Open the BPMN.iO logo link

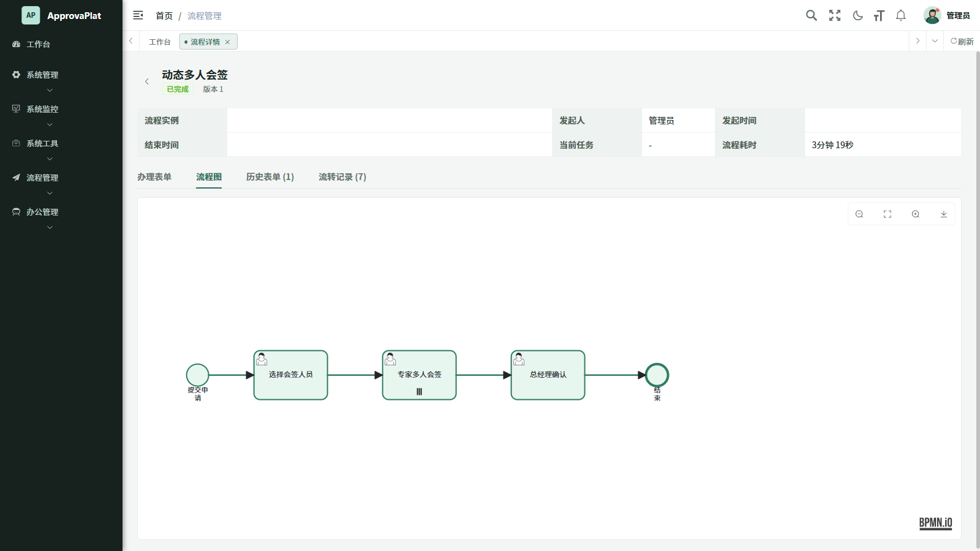(x=936, y=523)
